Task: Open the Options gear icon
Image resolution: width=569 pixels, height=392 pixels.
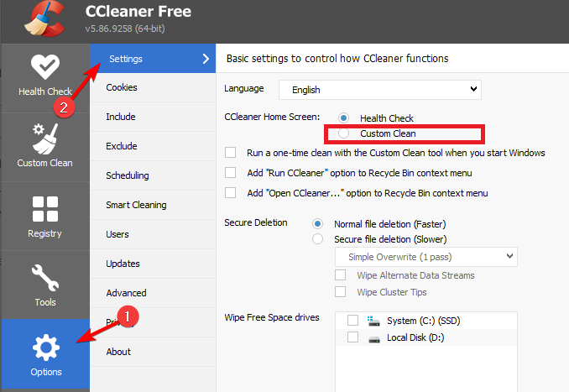Action: tap(45, 348)
